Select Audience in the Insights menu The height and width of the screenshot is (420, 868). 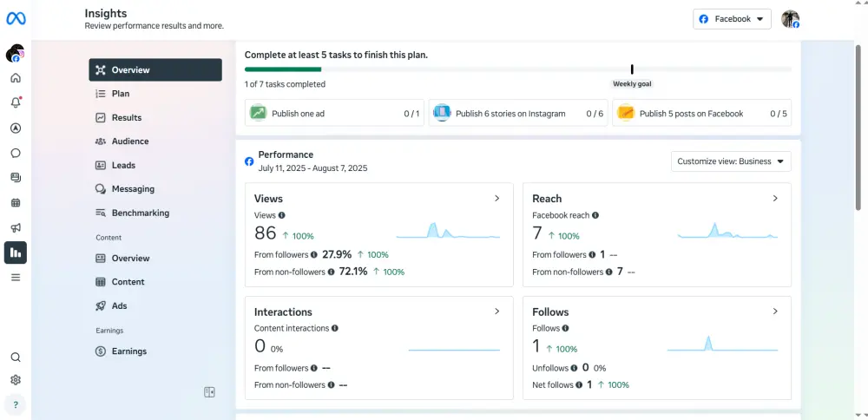(x=130, y=141)
